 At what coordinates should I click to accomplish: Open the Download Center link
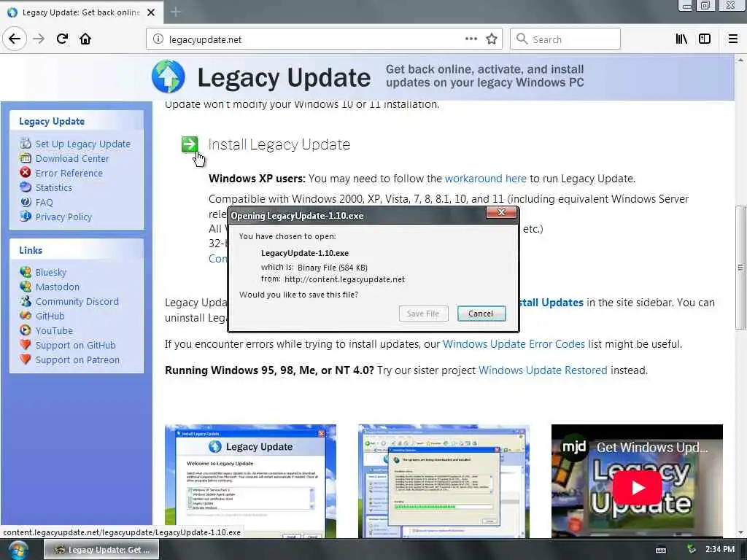pos(72,158)
